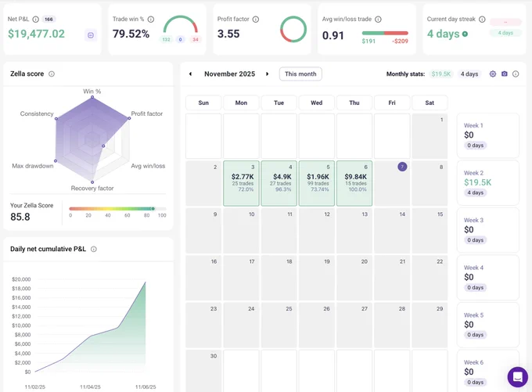Screen dimensions: 532x392
Task: Click the Zella Score slider marker
Action: 153,209
